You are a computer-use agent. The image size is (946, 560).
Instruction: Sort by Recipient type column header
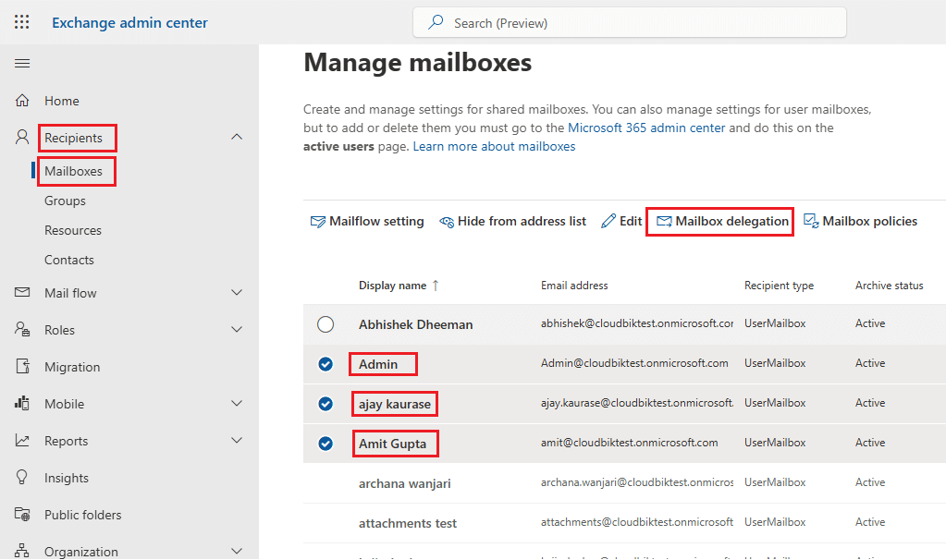tap(779, 286)
